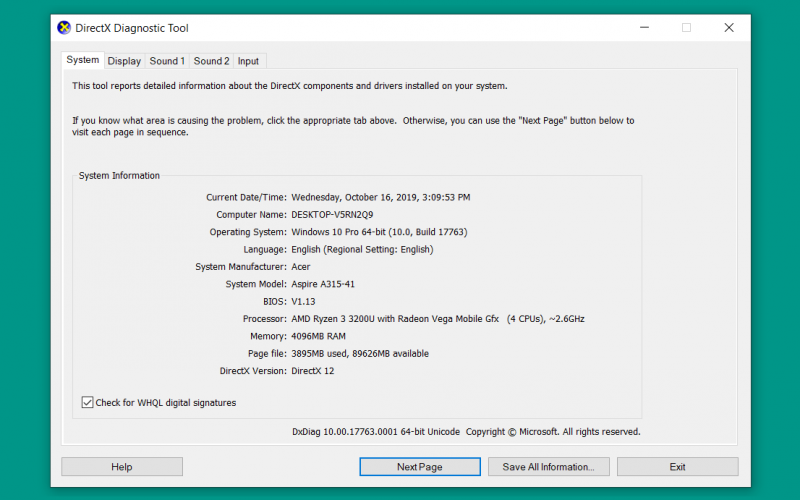Viewport: 800px width, 500px height.
Task: Click the Computer Name label
Action: coord(252,215)
